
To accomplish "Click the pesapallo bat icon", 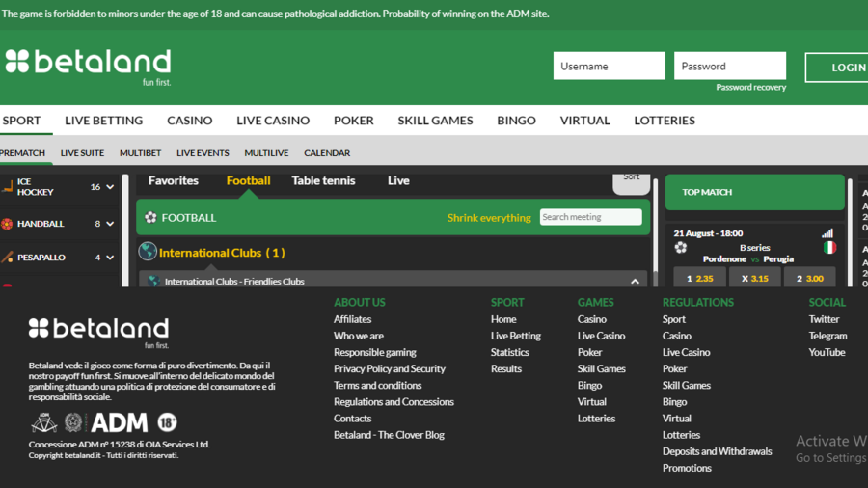I will coord(8,258).
